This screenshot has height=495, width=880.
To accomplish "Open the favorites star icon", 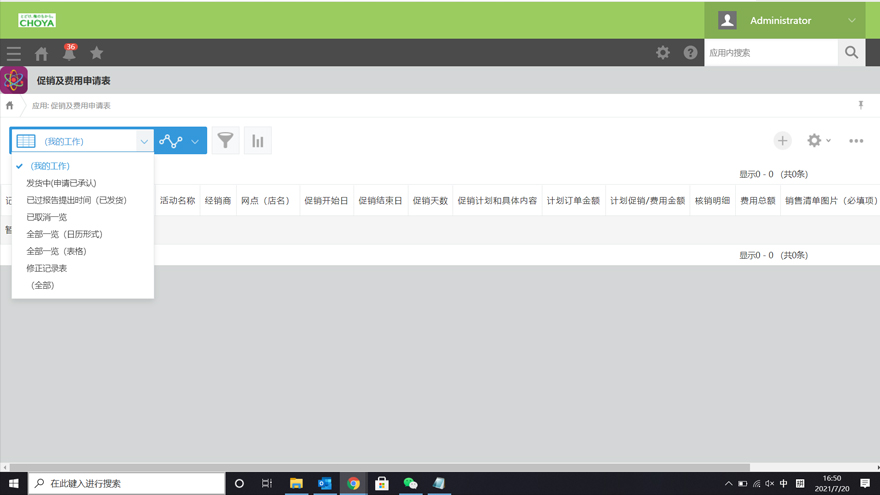I will tap(97, 53).
